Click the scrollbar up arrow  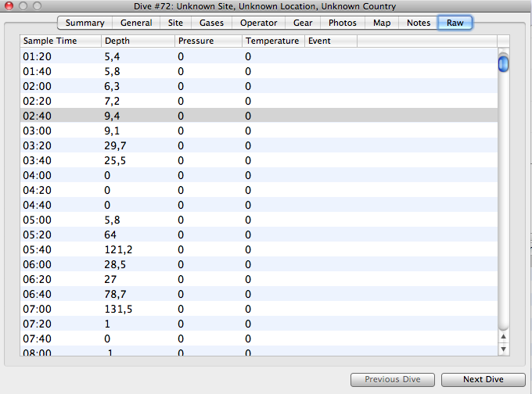click(503, 336)
